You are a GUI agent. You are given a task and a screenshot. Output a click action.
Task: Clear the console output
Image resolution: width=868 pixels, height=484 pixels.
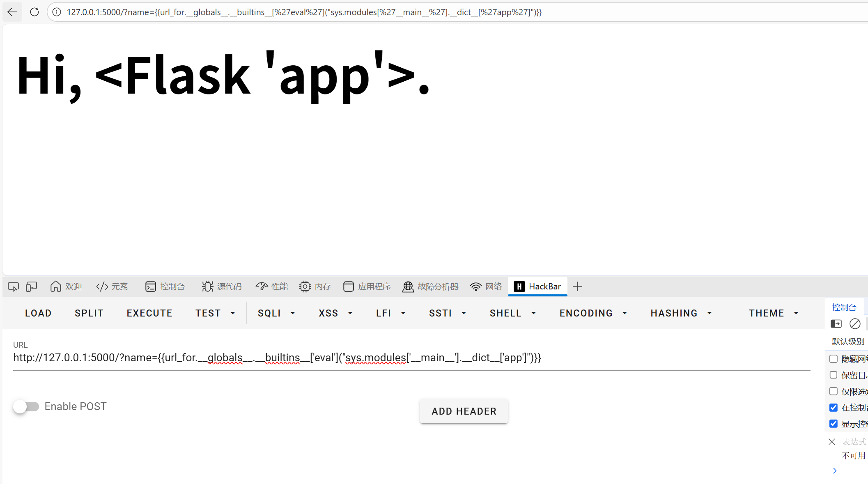point(855,324)
